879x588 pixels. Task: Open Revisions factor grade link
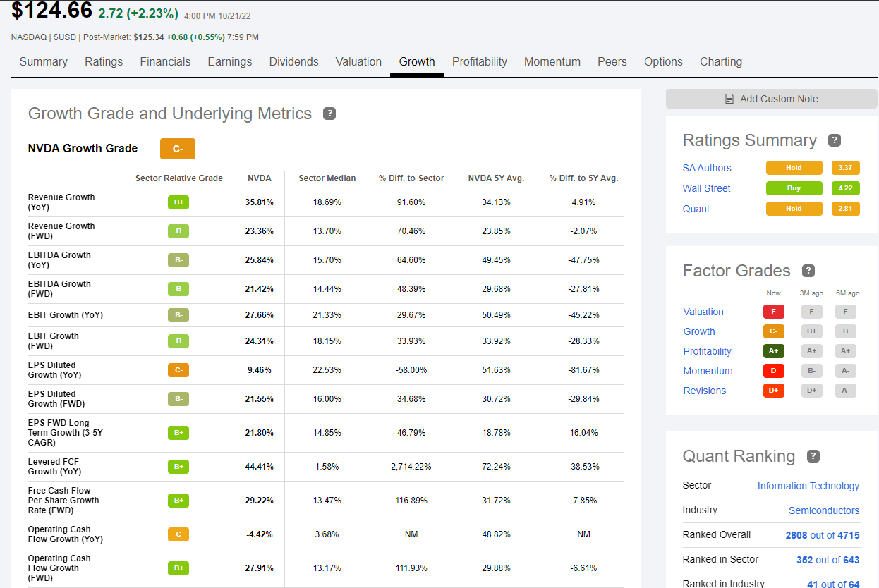coord(705,391)
